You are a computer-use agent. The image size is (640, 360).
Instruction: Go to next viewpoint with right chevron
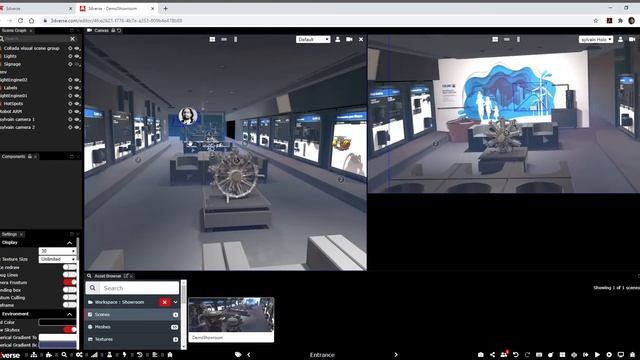click(396, 355)
